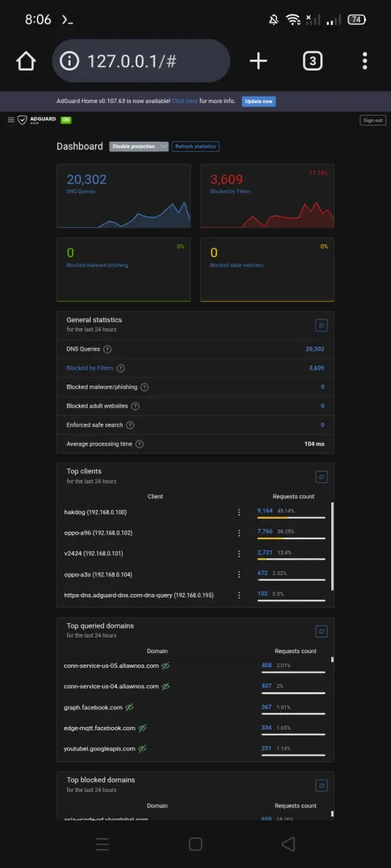Tap Android back navigation triangle
The height and width of the screenshot is (868, 391).
tap(288, 844)
